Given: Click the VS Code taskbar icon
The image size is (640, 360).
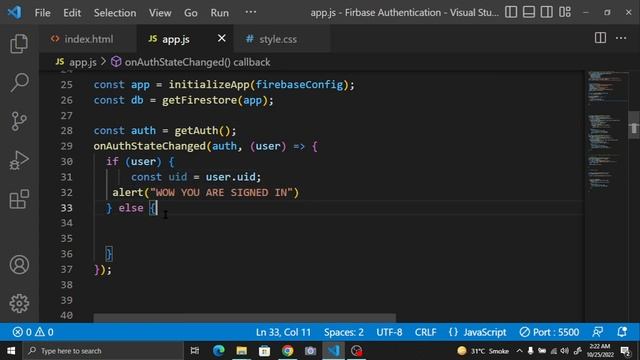Looking at the screenshot, I should coord(333,351).
